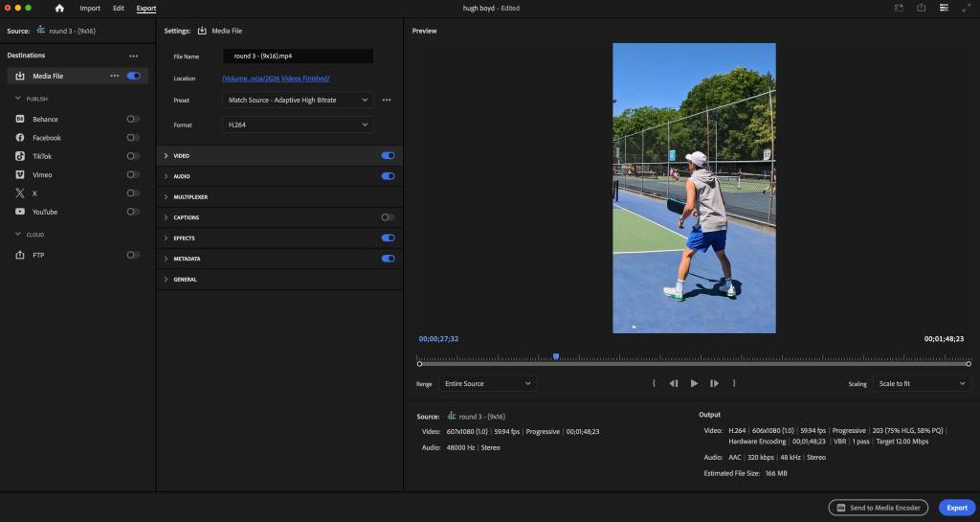980x522 pixels.
Task: Collapse the Publish section
Action: pyautogui.click(x=17, y=98)
